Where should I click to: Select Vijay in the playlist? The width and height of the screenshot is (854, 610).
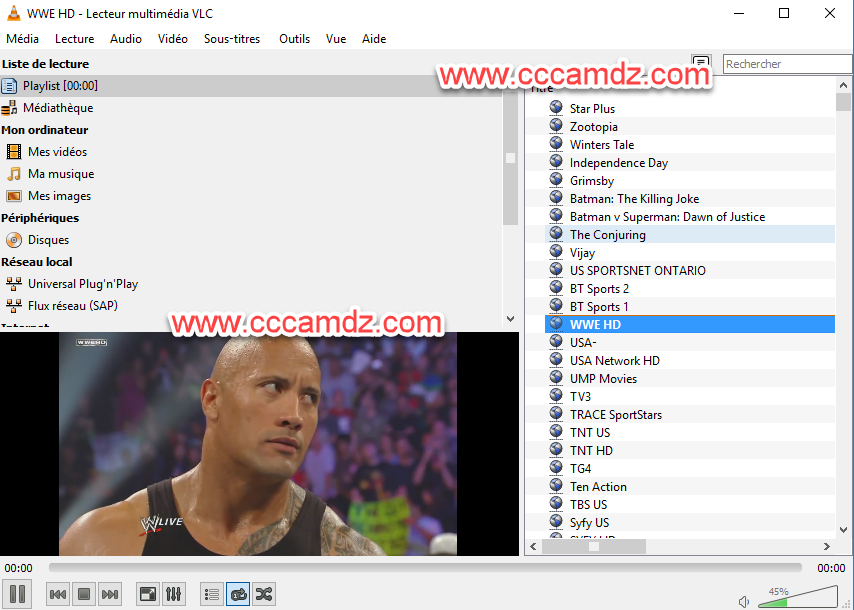[x=690, y=253]
